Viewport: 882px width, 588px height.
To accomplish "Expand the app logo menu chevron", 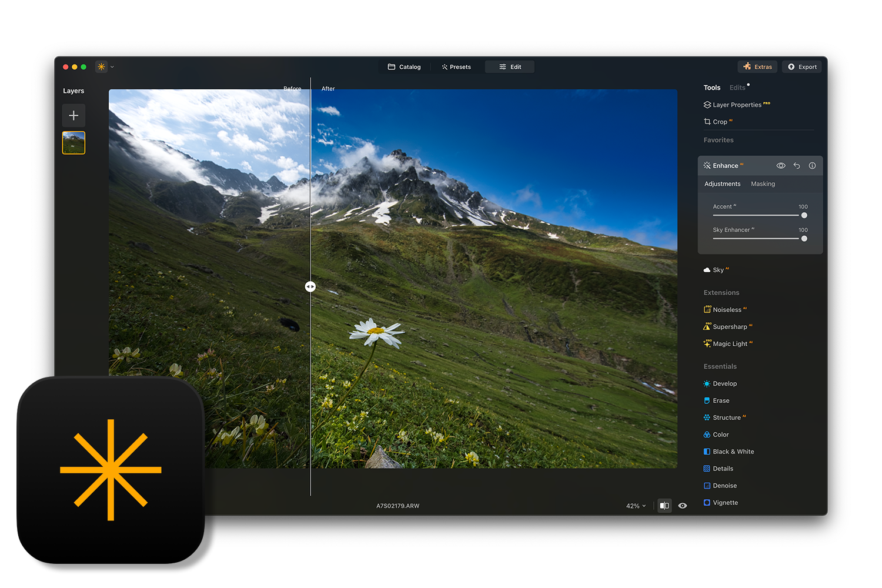I will tap(112, 67).
